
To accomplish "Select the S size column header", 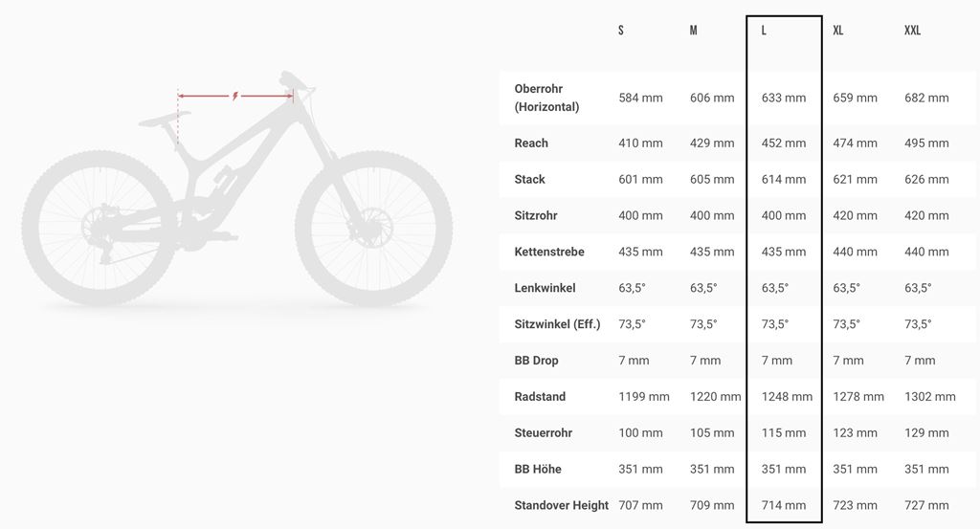I will tap(621, 31).
